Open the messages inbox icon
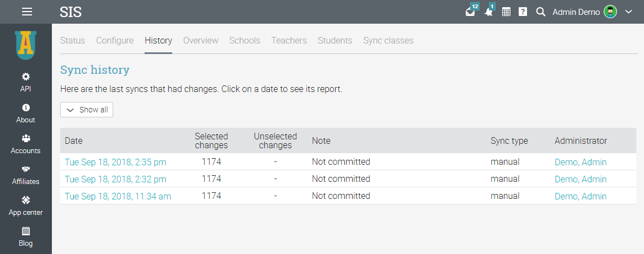Image resolution: width=644 pixels, height=254 pixels. (471, 12)
